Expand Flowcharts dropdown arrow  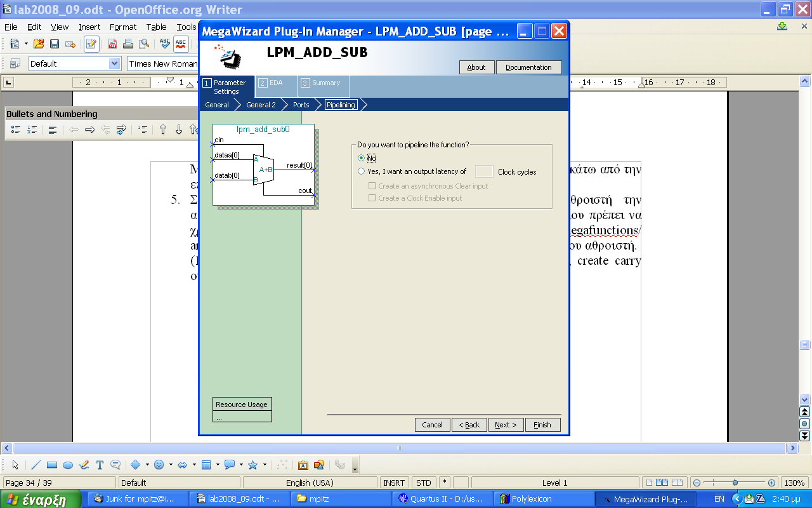pos(217,465)
